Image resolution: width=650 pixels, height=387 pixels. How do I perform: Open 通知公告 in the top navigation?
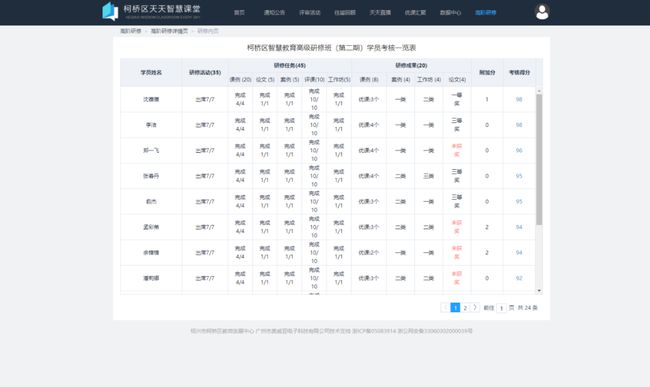point(274,12)
